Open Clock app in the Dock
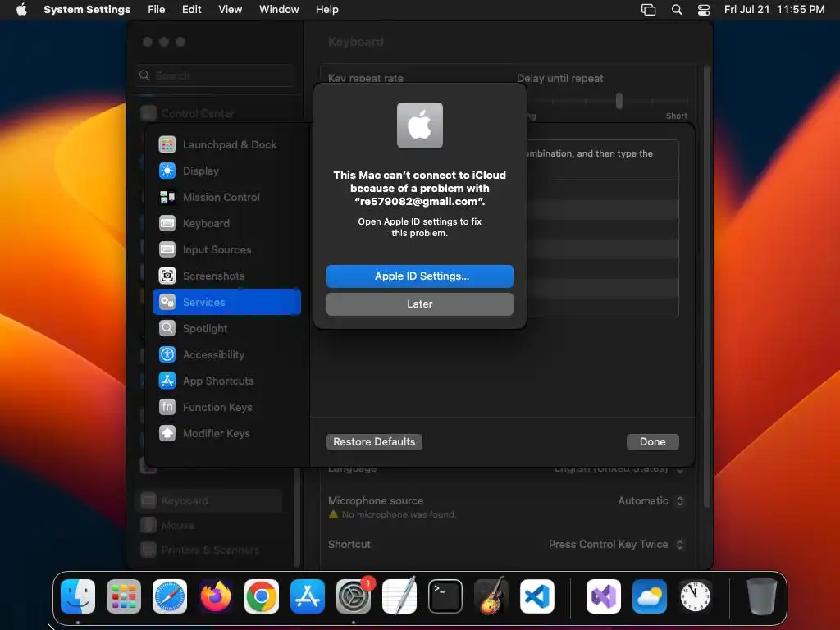Image resolution: width=840 pixels, height=630 pixels. (x=696, y=596)
